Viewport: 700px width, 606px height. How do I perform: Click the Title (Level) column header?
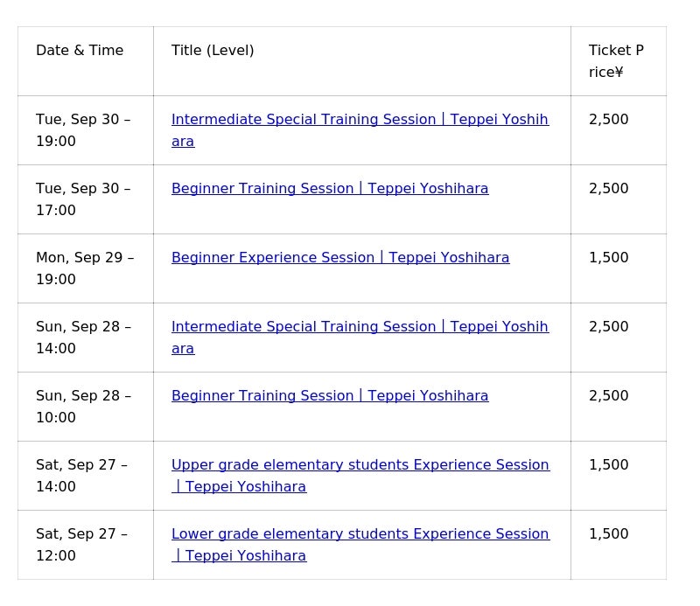[x=213, y=51]
